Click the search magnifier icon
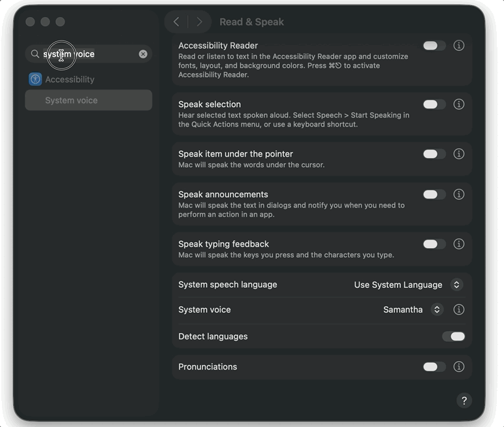Image resolution: width=504 pixels, height=427 pixels. (x=35, y=54)
